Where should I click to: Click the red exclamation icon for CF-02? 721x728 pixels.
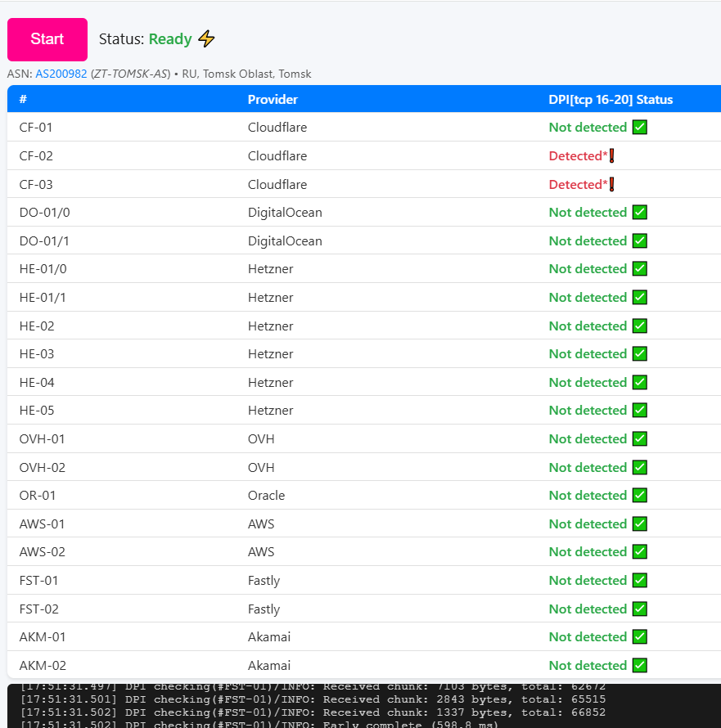pyautogui.click(x=611, y=156)
